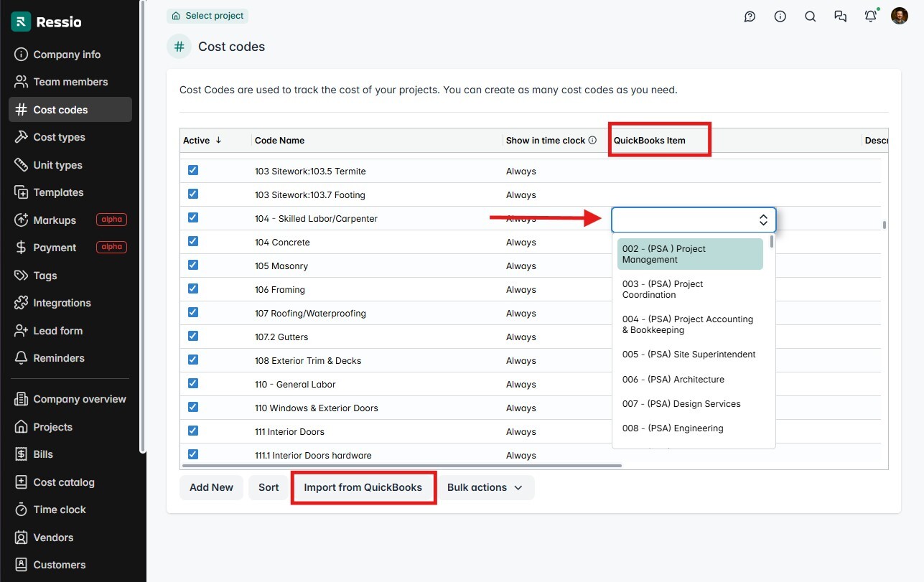The height and width of the screenshot is (582, 924).
Task: Open Reminders in sidebar
Action: click(x=70, y=358)
